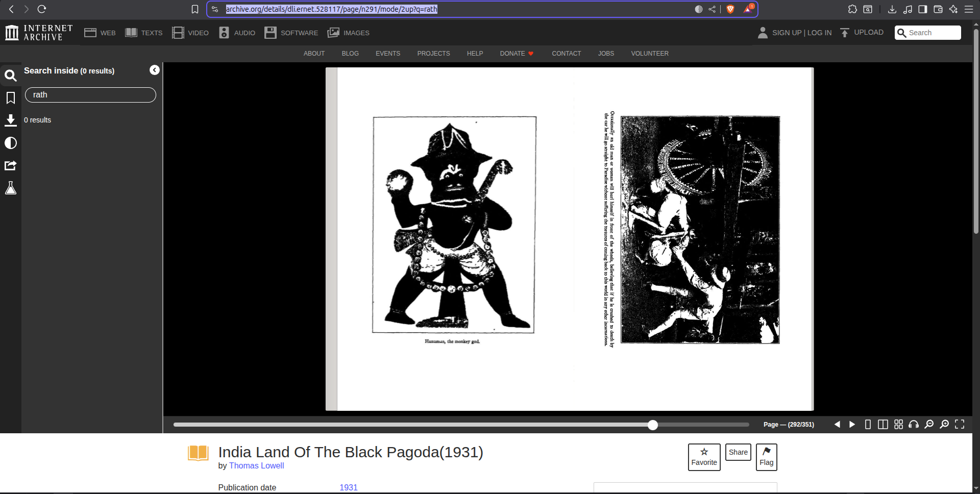Select the archive.org URL in the address bar

tap(332, 9)
